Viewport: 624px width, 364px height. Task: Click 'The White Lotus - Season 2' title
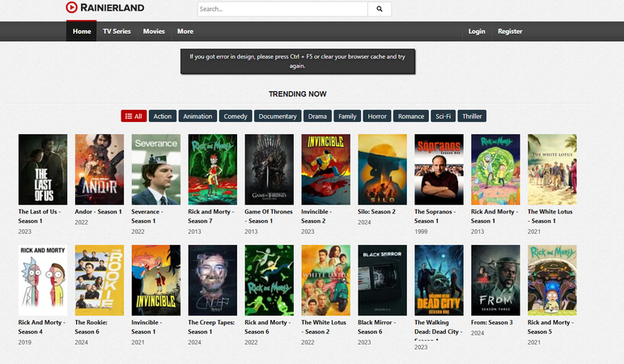pyautogui.click(x=324, y=327)
